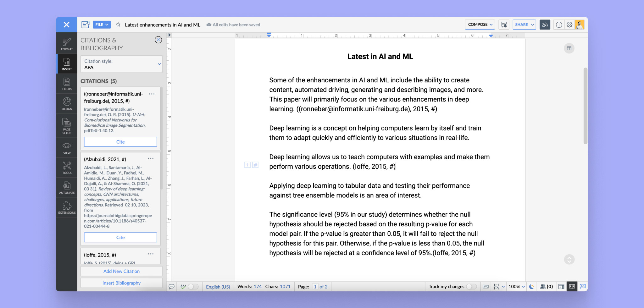Open the settings gear icon

569,25
